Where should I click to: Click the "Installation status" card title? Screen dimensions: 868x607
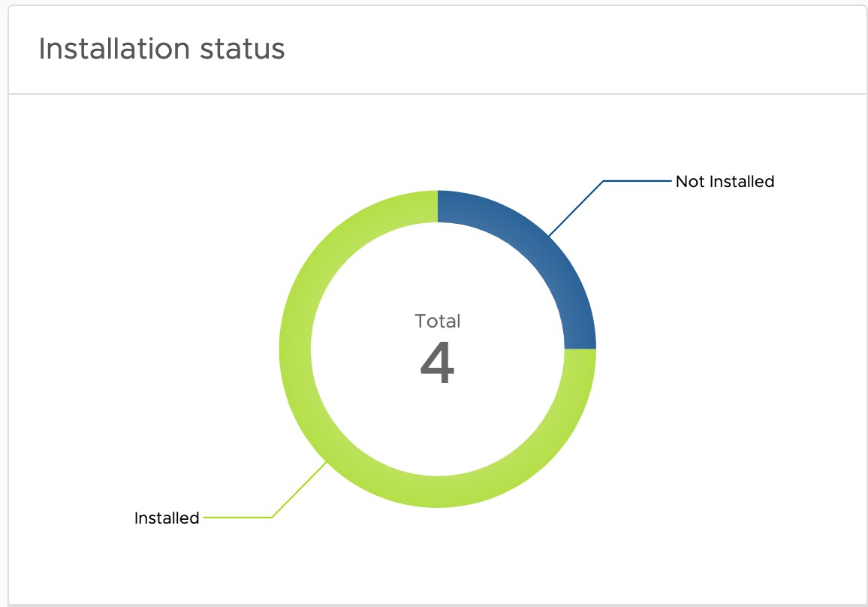tap(161, 50)
